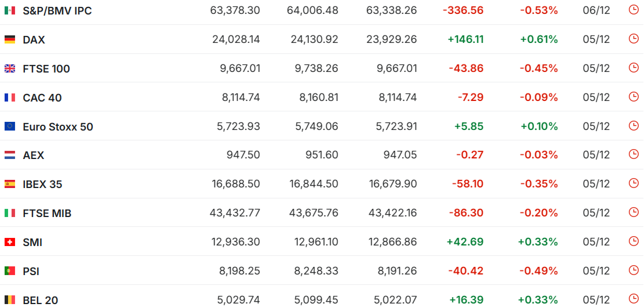This screenshot has height=307, width=644.
Task: Click the clock icon in the DAX row
Action: coord(634,39)
